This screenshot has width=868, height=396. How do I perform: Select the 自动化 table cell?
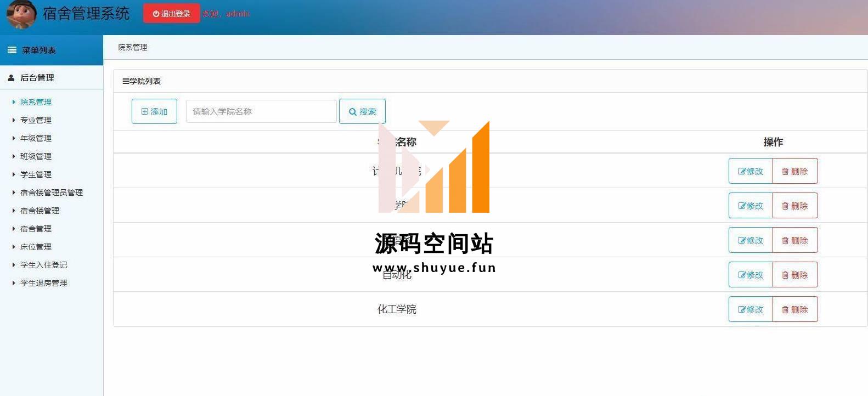[x=397, y=275]
